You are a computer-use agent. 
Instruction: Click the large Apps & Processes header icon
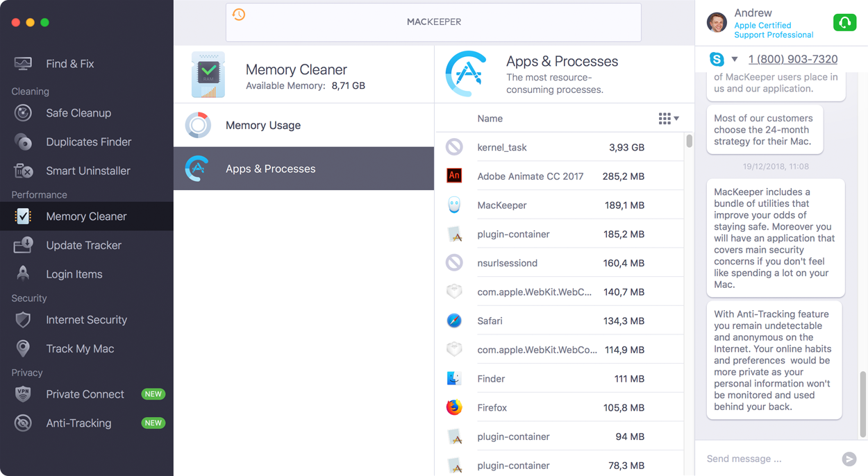coord(467,74)
